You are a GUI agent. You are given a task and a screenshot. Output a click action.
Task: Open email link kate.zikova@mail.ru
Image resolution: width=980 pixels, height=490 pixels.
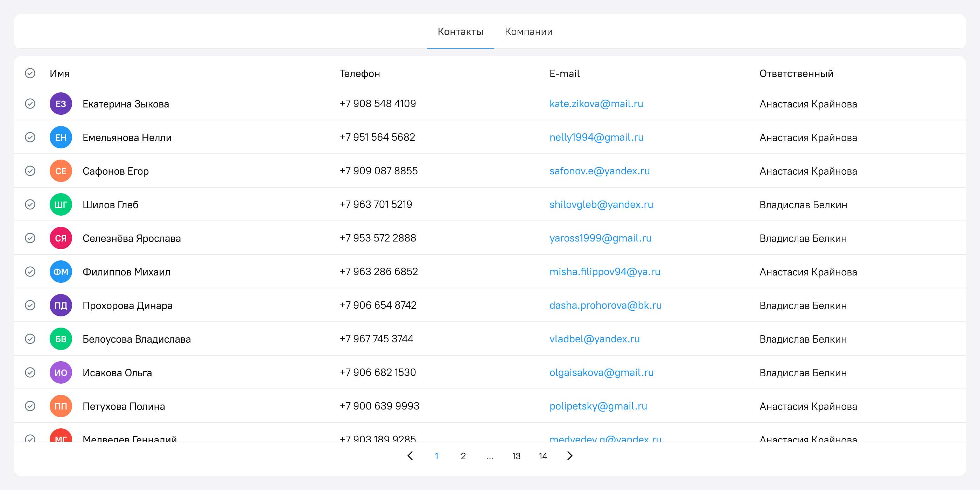click(596, 104)
